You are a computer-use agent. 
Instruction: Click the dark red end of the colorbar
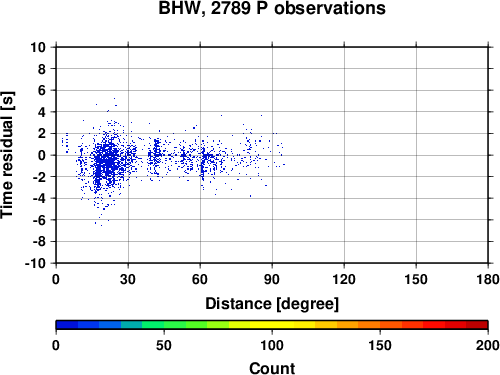tap(477, 325)
